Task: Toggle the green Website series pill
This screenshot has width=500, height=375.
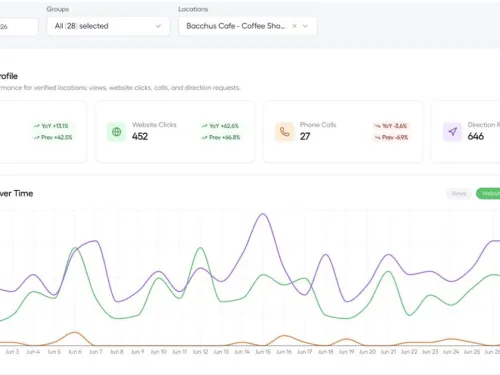Action: pyautogui.click(x=489, y=194)
